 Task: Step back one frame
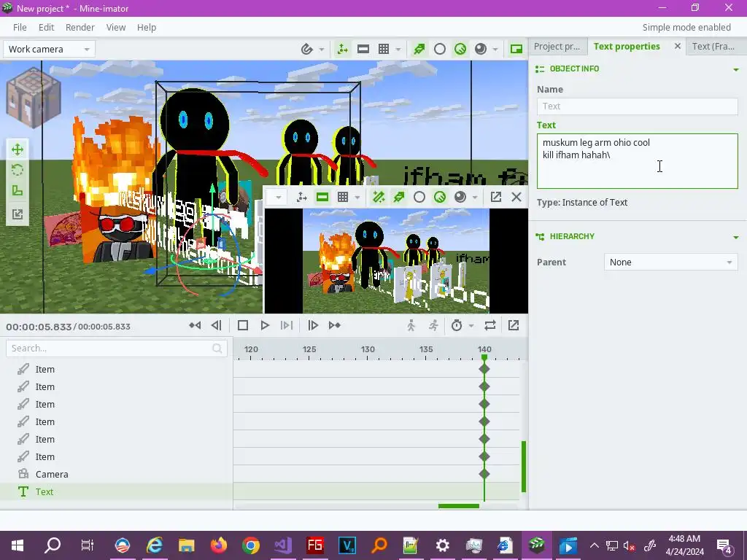(216, 325)
